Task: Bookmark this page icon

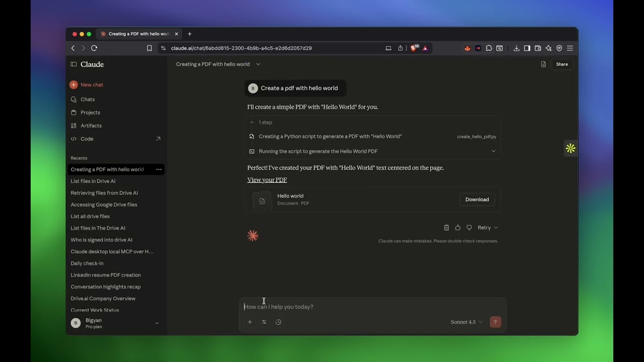Action: tap(149, 48)
